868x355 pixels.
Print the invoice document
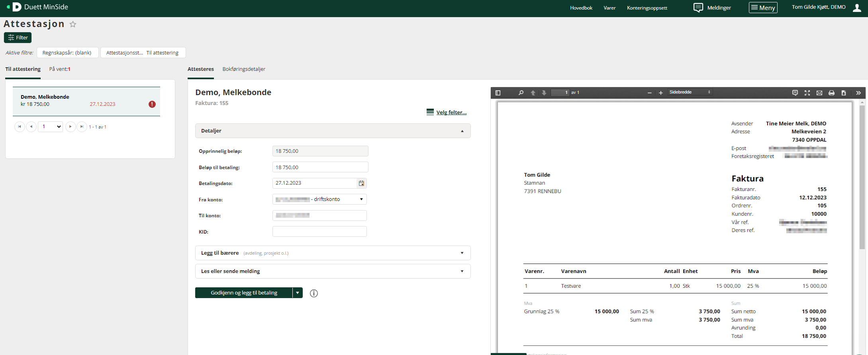pos(831,93)
